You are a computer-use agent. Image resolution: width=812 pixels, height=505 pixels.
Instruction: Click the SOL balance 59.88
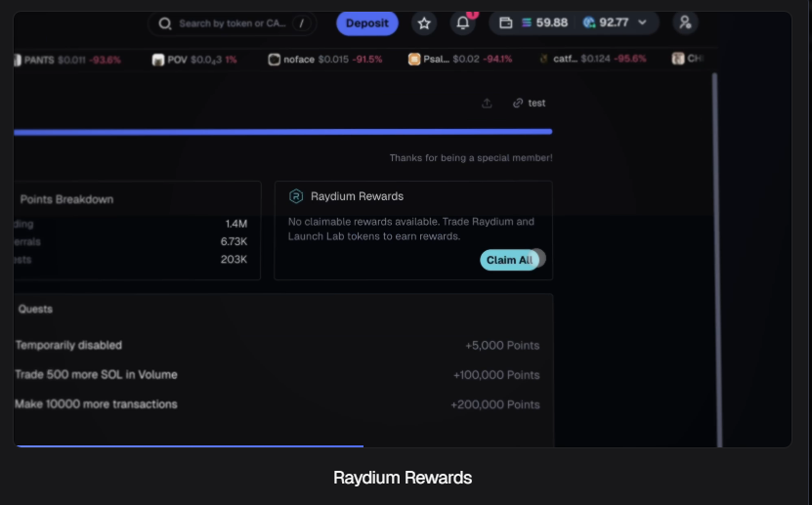pos(545,22)
